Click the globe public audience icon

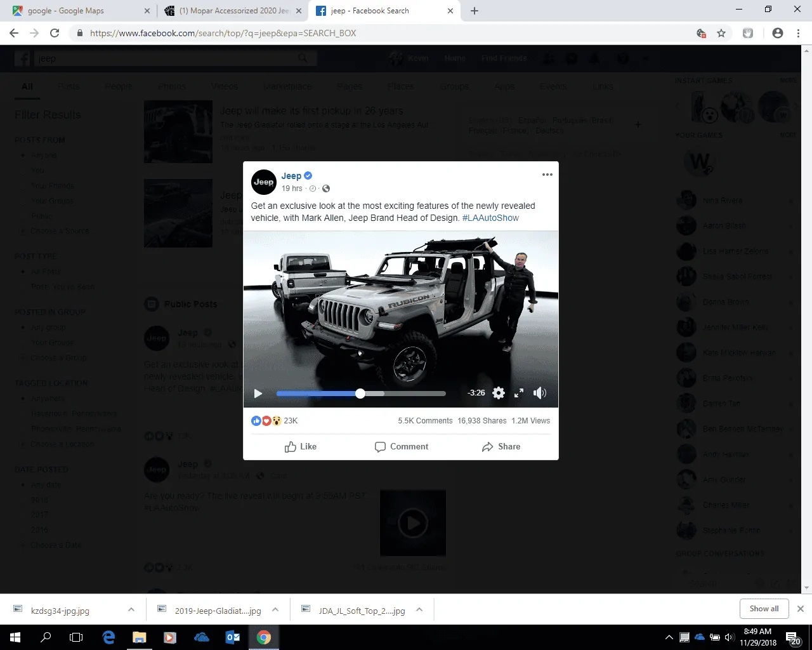click(x=326, y=189)
